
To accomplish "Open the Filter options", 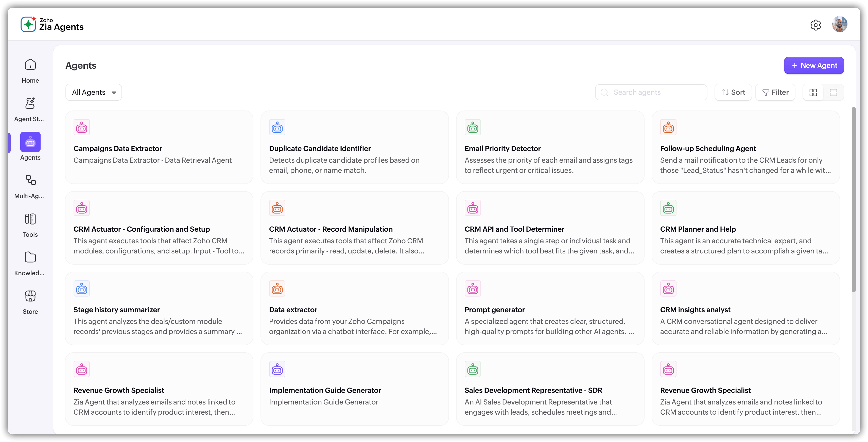I will click(x=775, y=92).
